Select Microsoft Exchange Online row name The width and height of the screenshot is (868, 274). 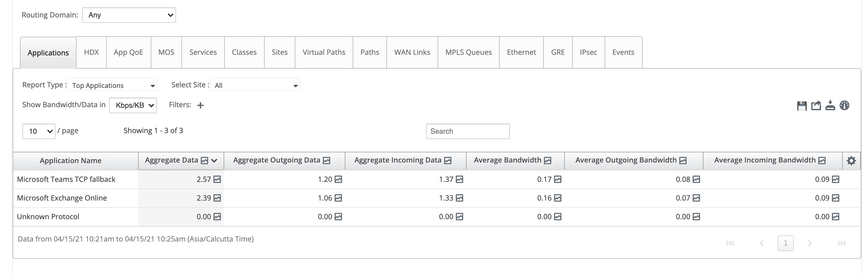62,198
